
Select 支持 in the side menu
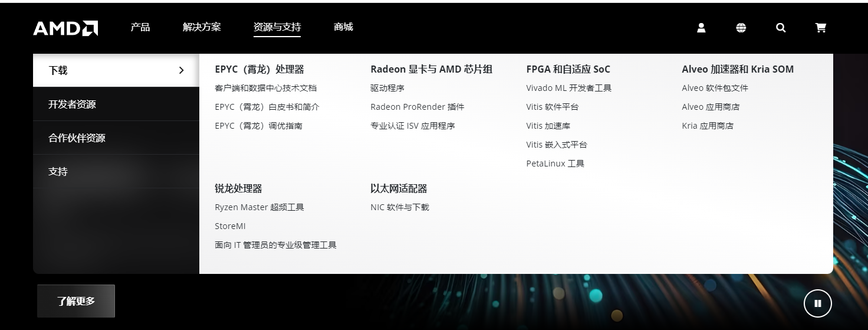[x=116, y=171]
